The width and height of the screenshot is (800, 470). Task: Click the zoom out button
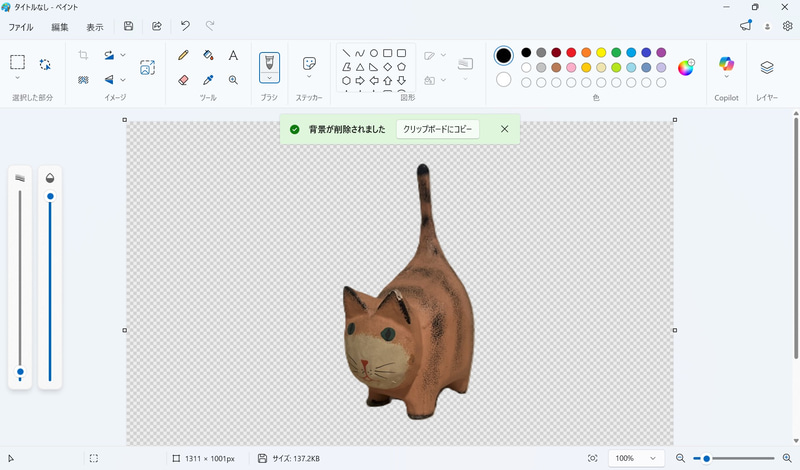[x=680, y=458]
